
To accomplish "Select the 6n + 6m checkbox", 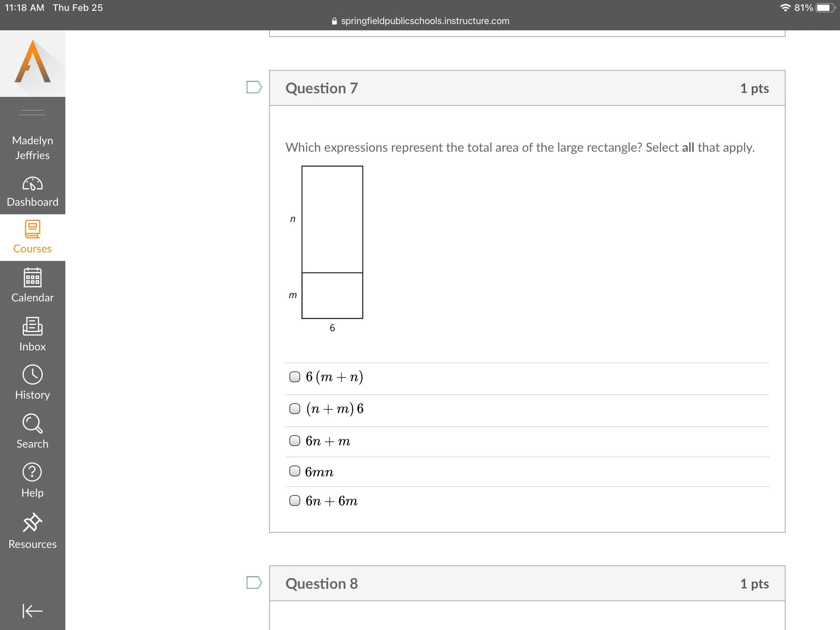I will point(295,500).
